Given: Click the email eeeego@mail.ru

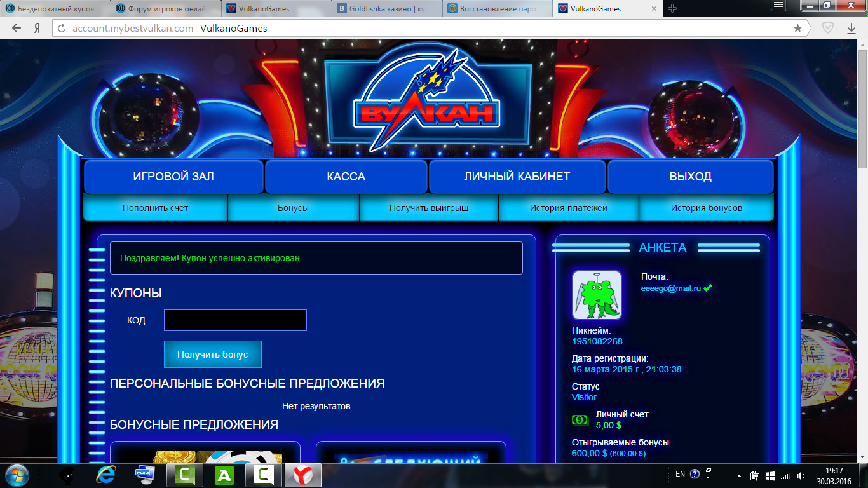Looking at the screenshot, I should click(x=671, y=288).
